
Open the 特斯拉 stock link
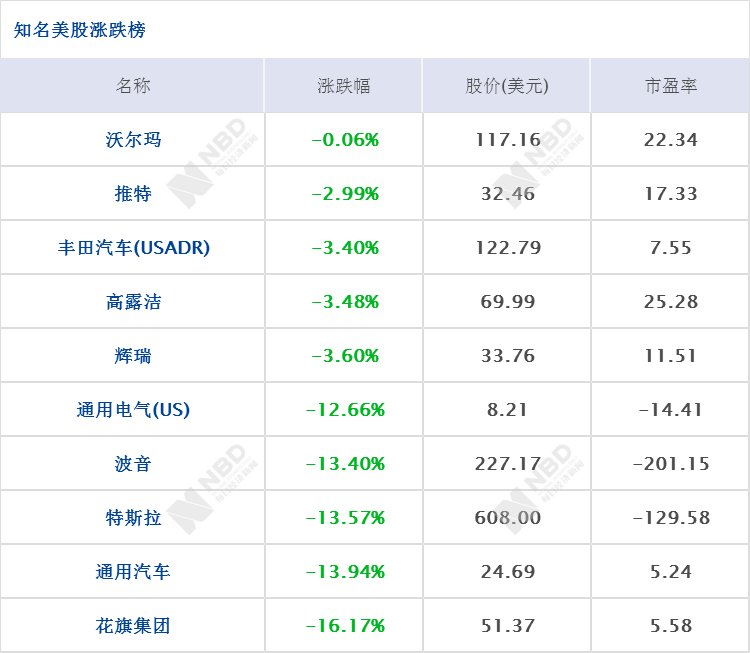[x=133, y=518]
